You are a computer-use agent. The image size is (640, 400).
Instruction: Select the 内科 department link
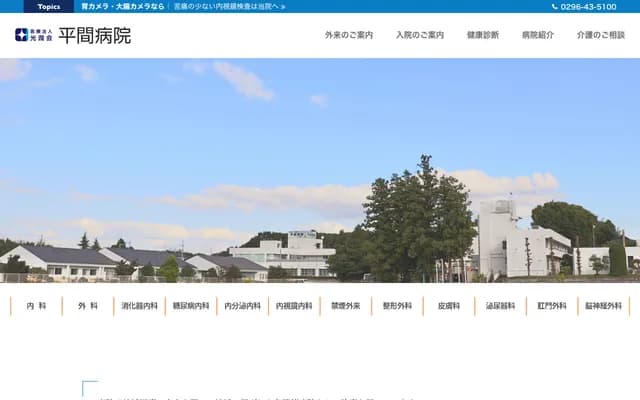click(x=36, y=306)
